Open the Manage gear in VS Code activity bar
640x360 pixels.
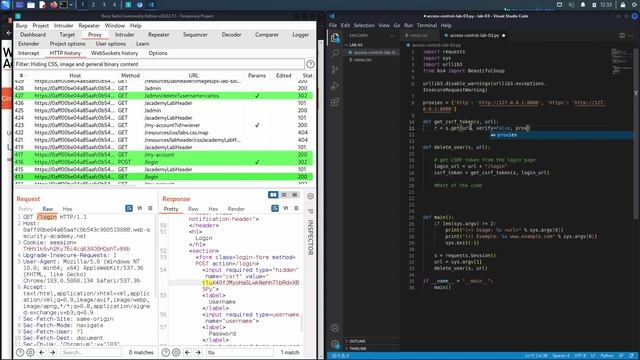(335, 344)
